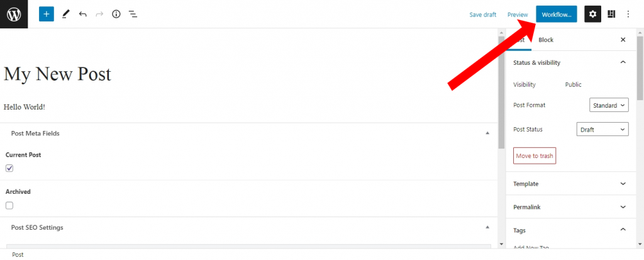Open the block inserter plus button
This screenshot has width=644, height=260.
click(x=47, y=14)
